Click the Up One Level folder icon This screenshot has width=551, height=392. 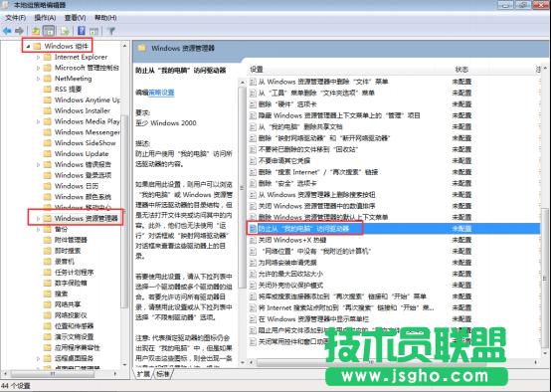(x=36, y=31)
